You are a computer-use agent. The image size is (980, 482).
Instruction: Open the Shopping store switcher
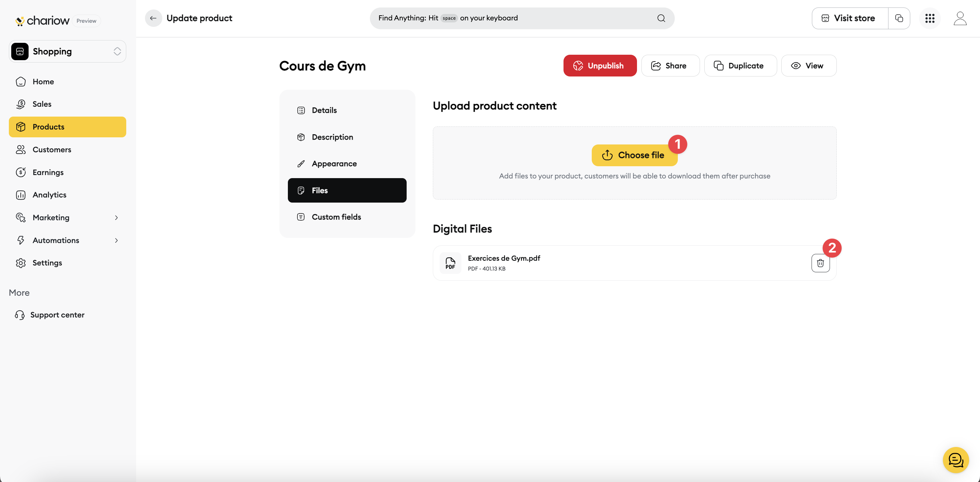point(67,51)
